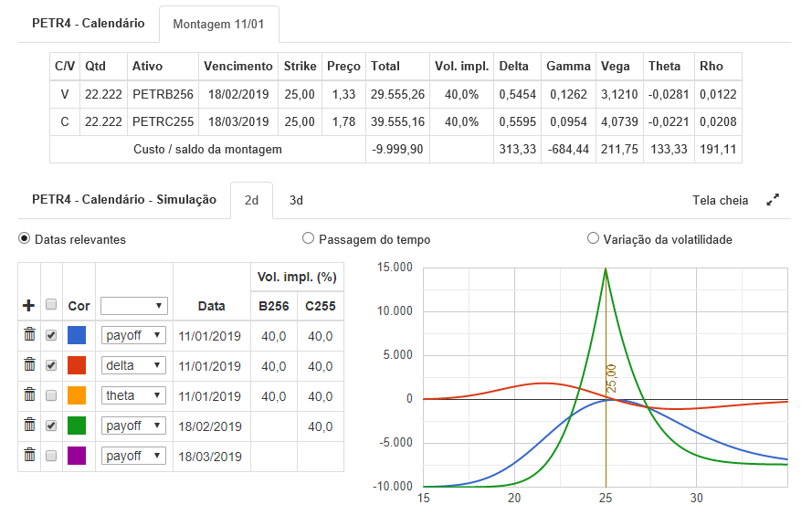Click the B256 volatility value in delta row

(273, 365)
